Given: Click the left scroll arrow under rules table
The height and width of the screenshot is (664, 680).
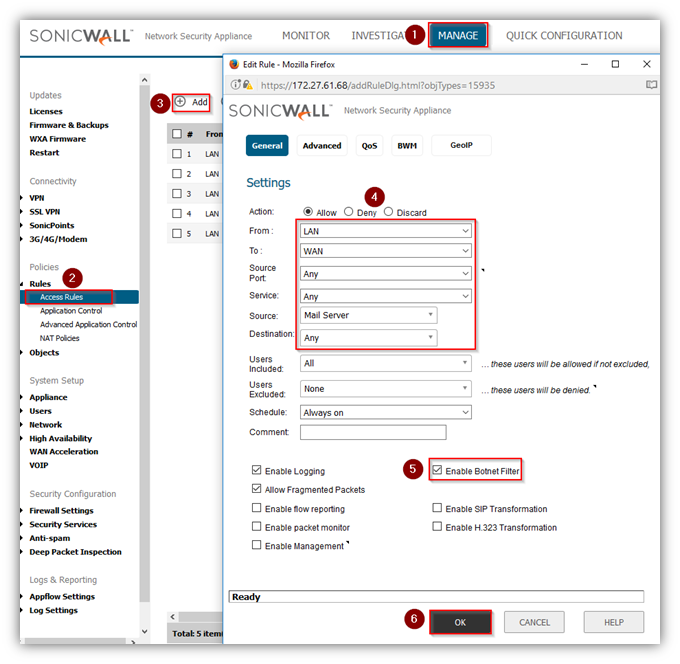Looking at the screenshot, I should coord(173,617).
